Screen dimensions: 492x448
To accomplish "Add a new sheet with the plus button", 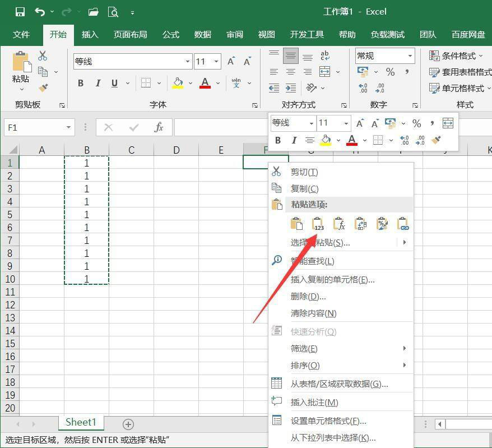I will [128, 424].
